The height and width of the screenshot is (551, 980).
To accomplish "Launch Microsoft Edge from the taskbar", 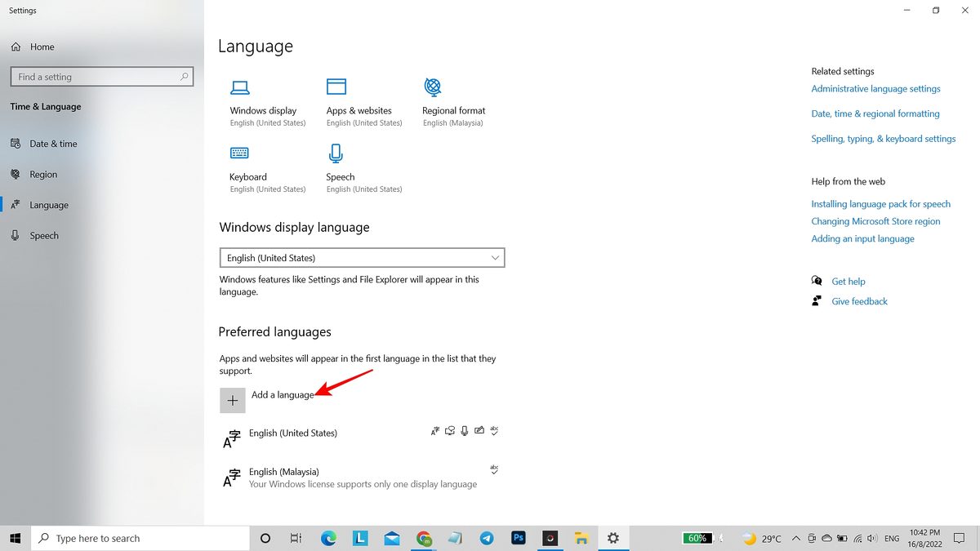I will pos(328,538).
